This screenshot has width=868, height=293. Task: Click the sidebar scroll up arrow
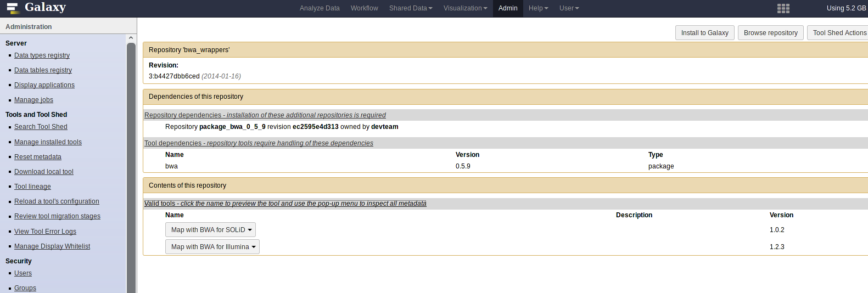[x=131, y=38]
